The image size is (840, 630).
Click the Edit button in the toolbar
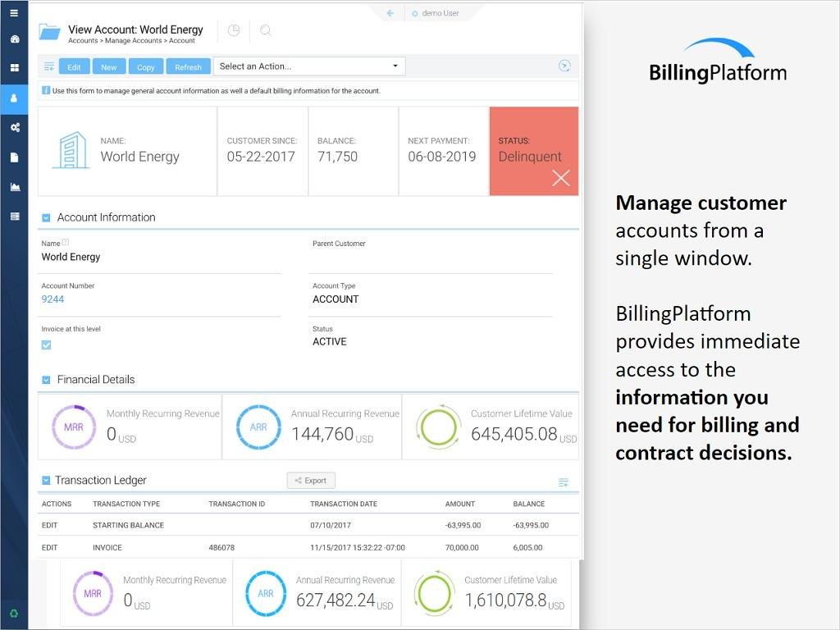click(74, 67)
